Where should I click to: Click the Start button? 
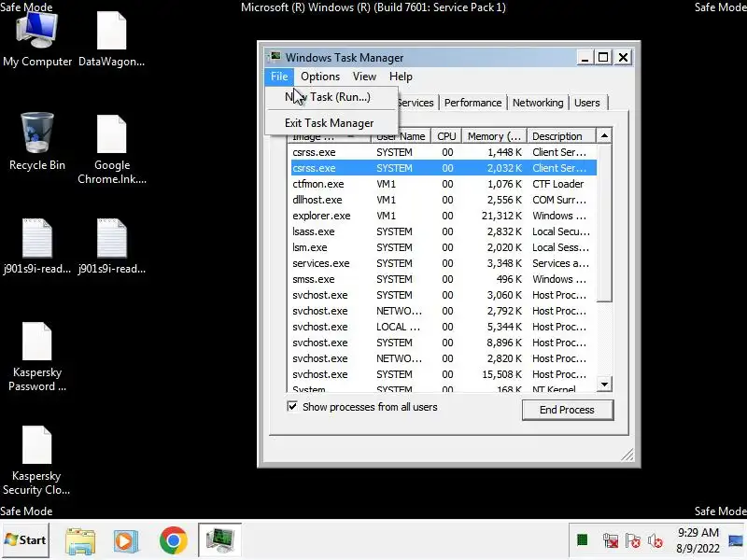click(x=25, y=540)
